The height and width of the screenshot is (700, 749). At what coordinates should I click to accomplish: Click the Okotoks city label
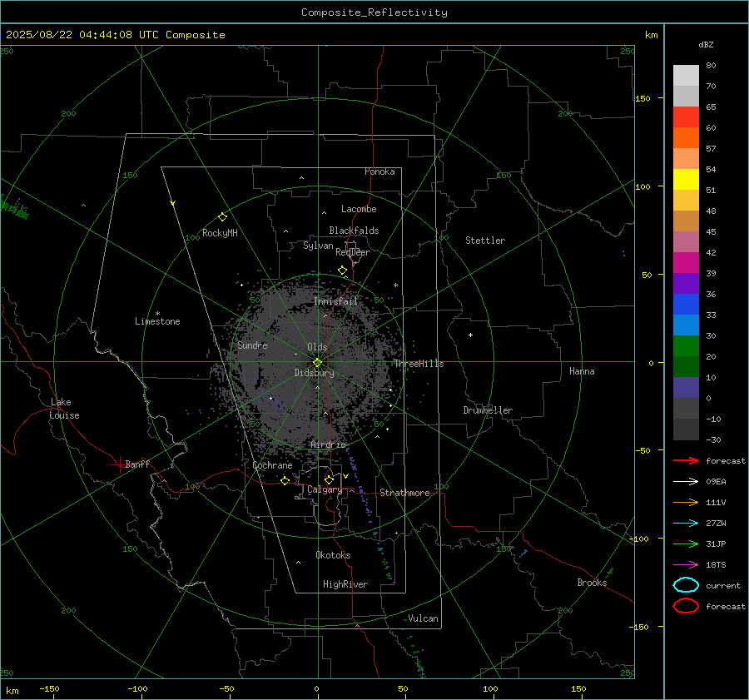pos(333,555)
